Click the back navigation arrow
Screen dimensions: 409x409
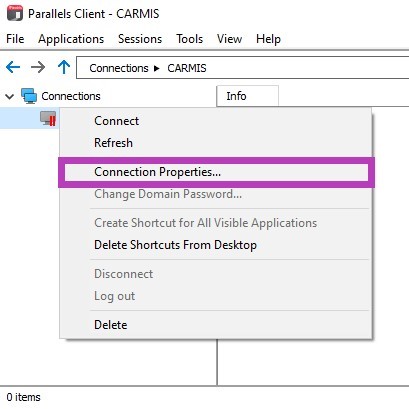pos(13,67)
